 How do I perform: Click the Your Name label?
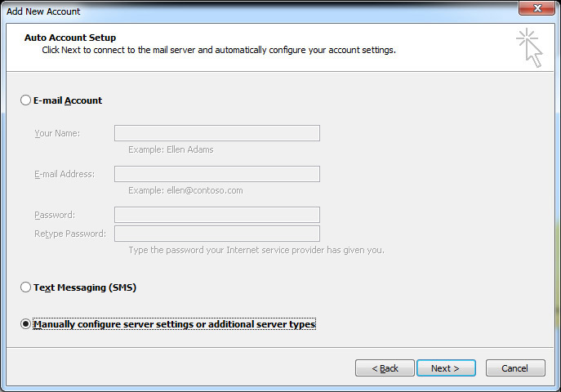(57, 133)
